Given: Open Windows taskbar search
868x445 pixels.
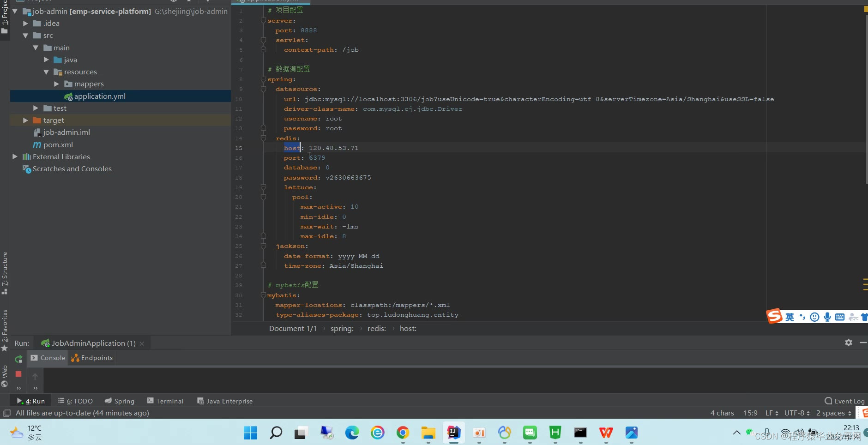Looking at the screenshot, I should [276, 433].
